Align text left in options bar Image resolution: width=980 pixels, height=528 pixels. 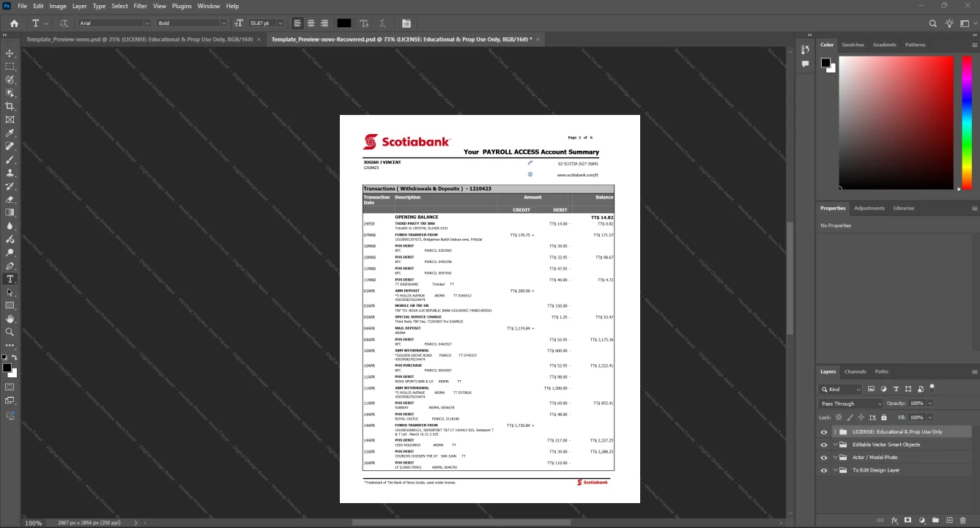(297, 23)
